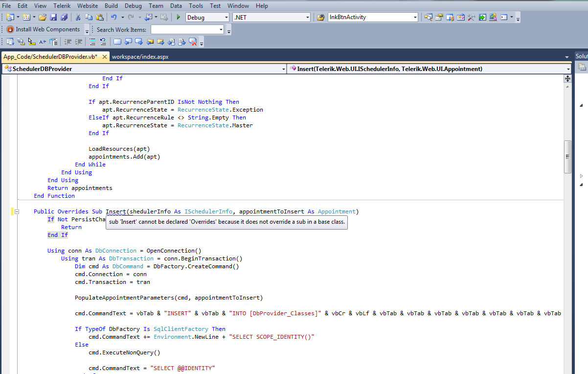Uncomment the selected lines
The width and height of the screenshot is (588, 374).
[x=103, y=42]
